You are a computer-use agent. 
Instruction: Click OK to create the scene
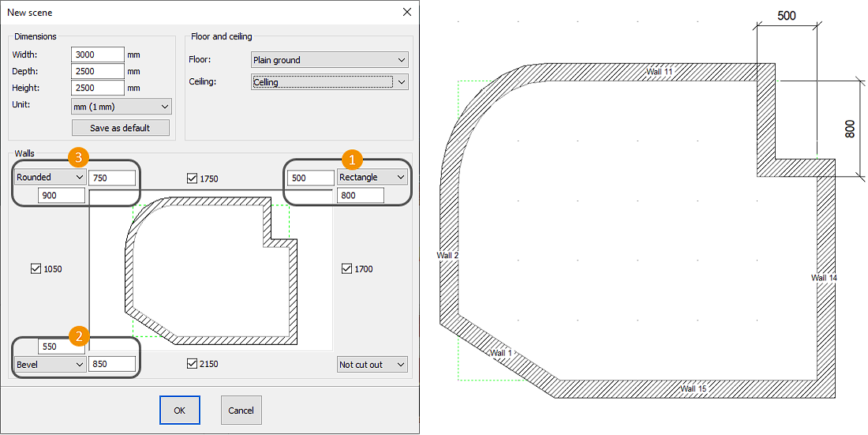click(x=179, y=411)
